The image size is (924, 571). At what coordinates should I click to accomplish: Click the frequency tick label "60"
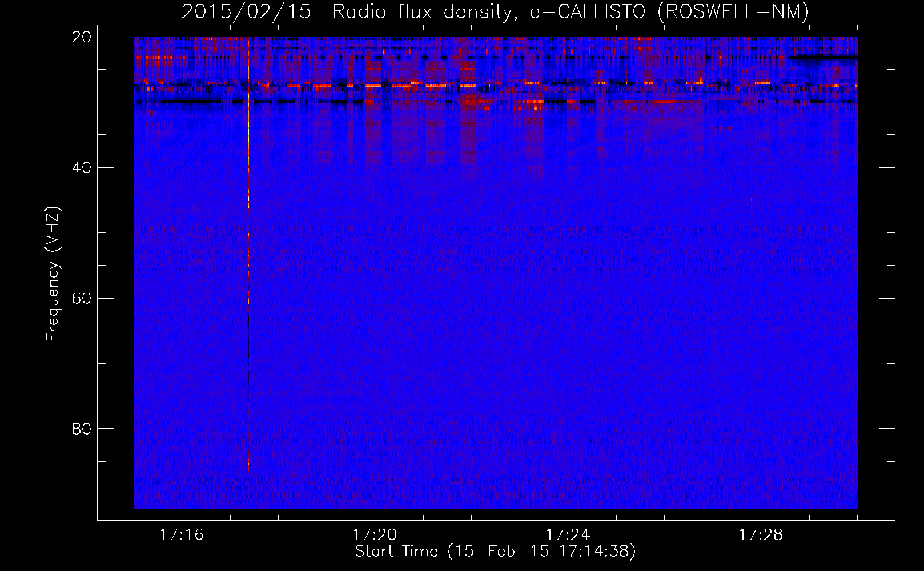point(82,298)
